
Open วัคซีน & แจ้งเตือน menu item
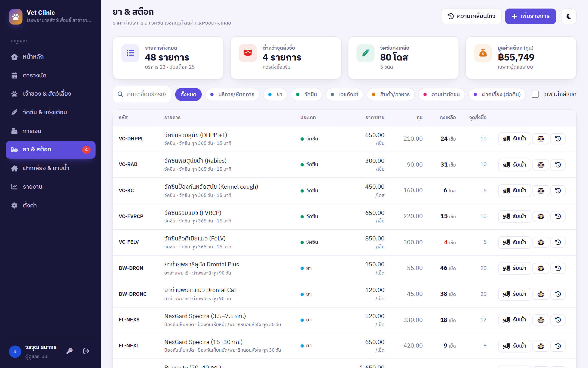[x=51, y=112]
